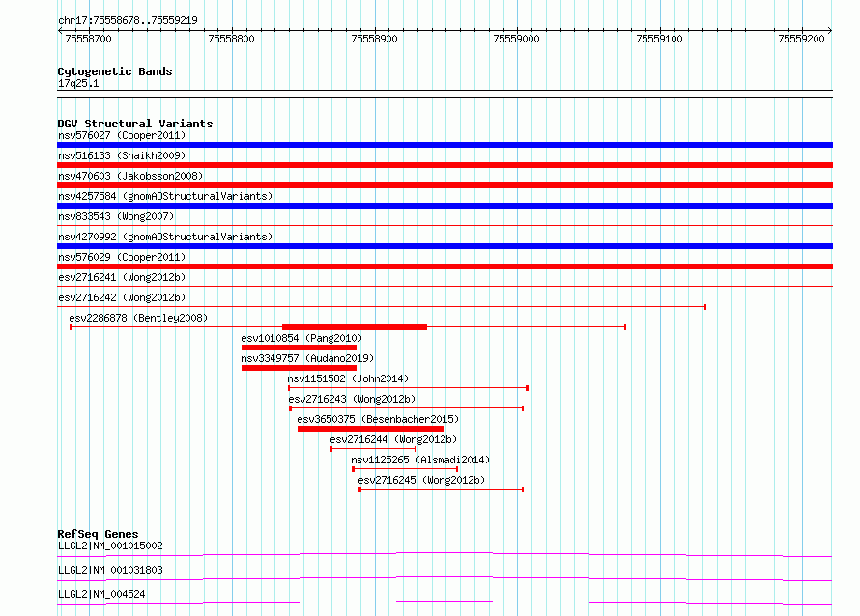Open variant label nsv4270992 (gnomADStructuralVariants)
Screen dimensions: 860x616
[165, 237]
